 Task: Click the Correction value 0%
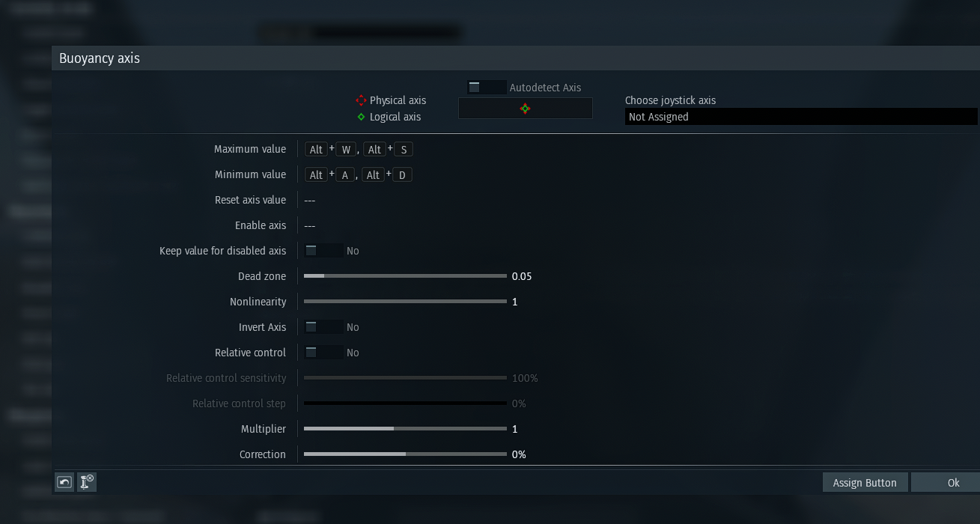tap(519, 454)
